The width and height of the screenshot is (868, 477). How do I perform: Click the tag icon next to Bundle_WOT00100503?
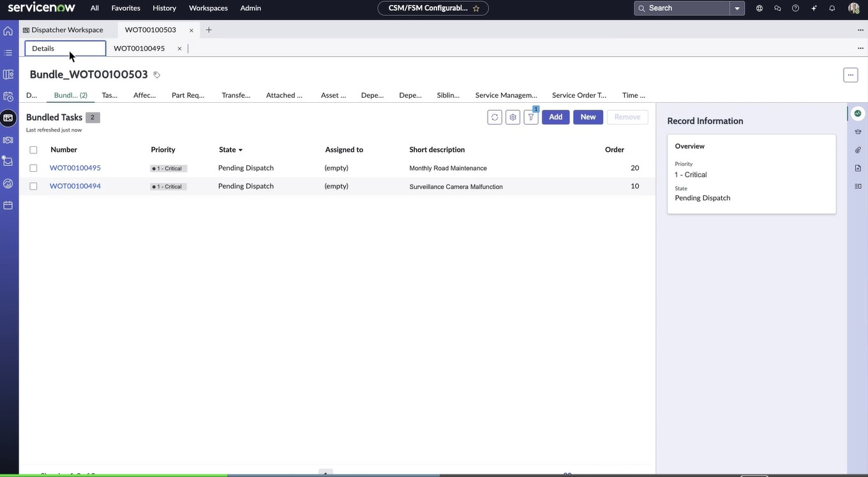(x=157, y=75)
